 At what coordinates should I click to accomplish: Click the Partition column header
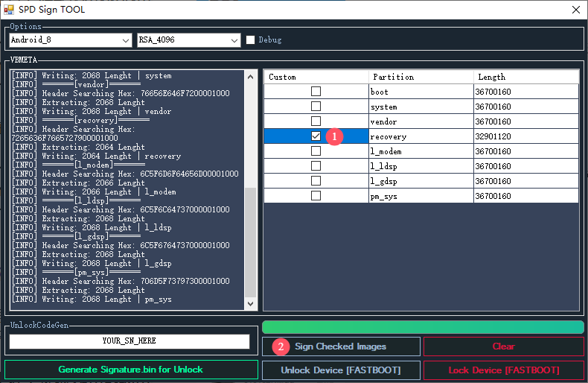[421, 77]
